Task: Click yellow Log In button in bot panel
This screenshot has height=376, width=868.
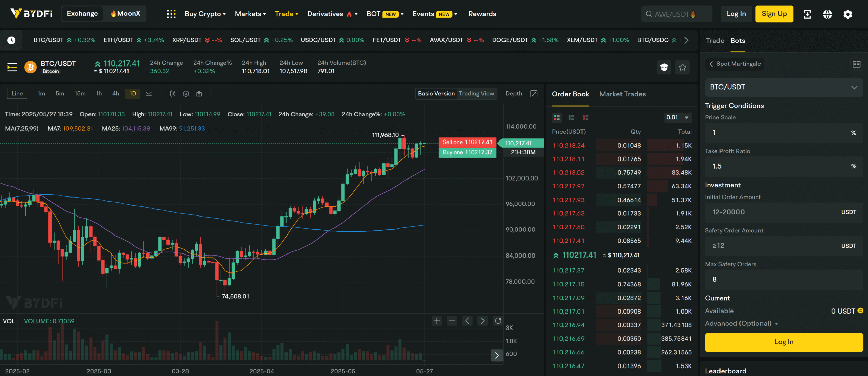Action: [x=784, y=342]
